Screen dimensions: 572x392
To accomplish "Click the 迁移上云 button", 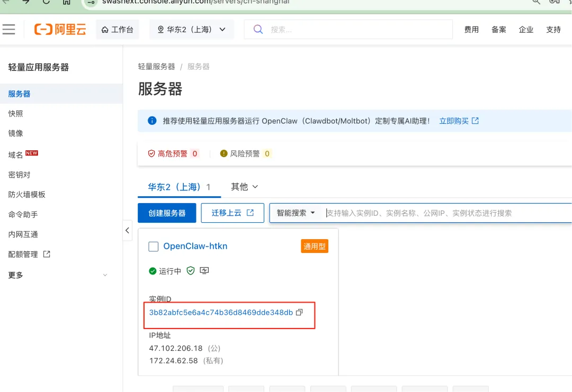I will point(233,213).
